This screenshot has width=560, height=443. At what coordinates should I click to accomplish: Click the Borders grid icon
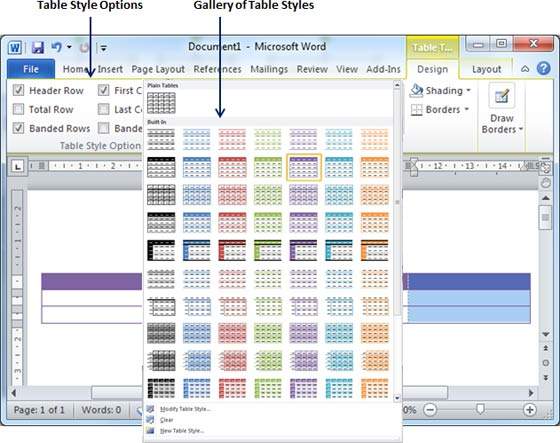(416, 110)
